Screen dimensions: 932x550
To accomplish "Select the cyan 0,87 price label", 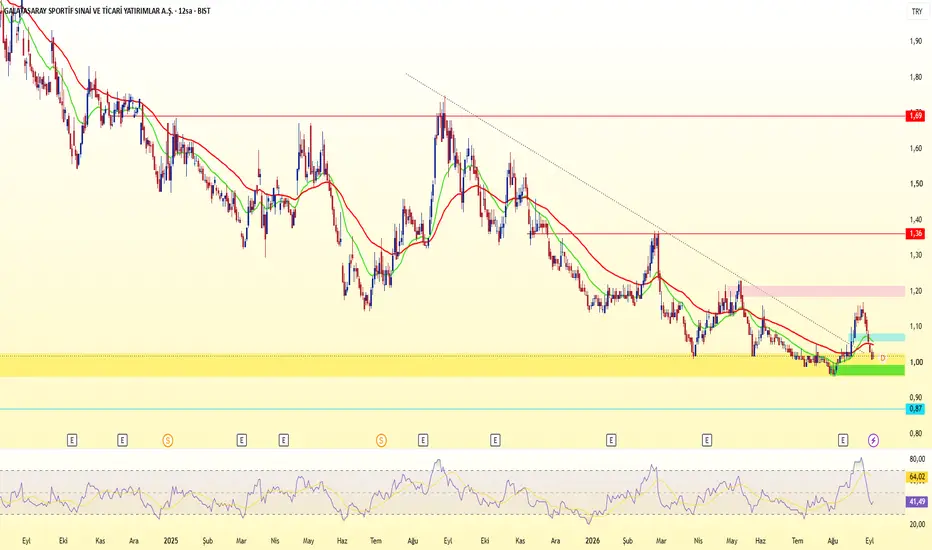I will click(916, 408).
